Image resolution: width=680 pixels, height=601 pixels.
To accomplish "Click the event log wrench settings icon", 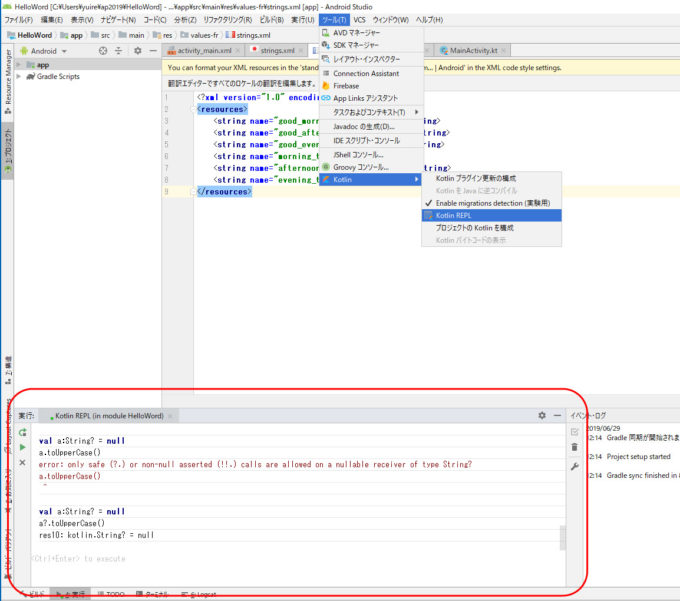I will (575, 467).
